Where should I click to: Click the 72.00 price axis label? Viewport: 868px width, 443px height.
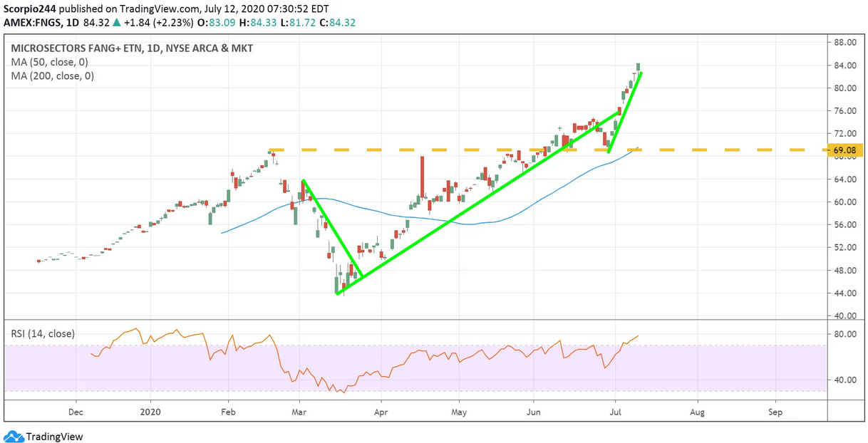click(845, 134)
